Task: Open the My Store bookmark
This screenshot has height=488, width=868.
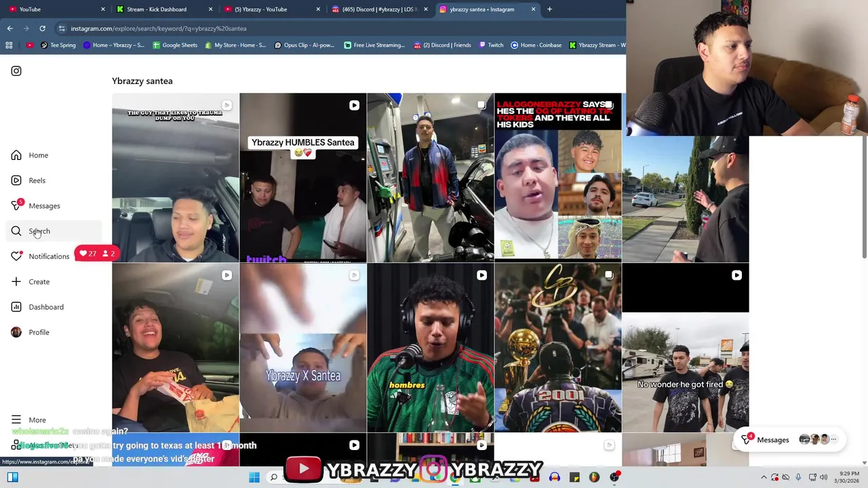Action: [x=235, y=45]
